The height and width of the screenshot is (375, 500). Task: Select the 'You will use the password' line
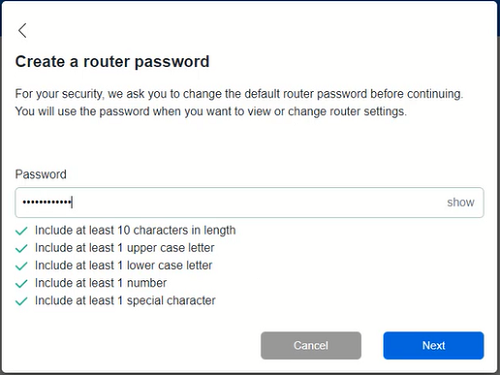pos(211,111)
